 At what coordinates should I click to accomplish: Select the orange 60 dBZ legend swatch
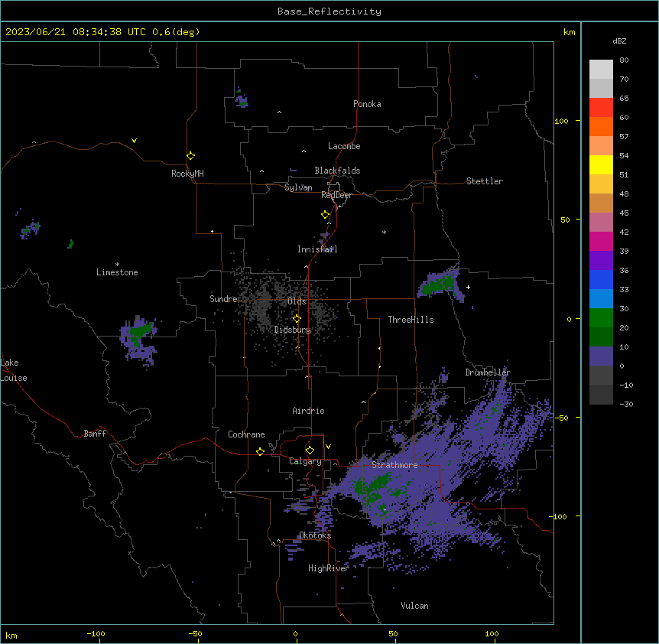601,126
